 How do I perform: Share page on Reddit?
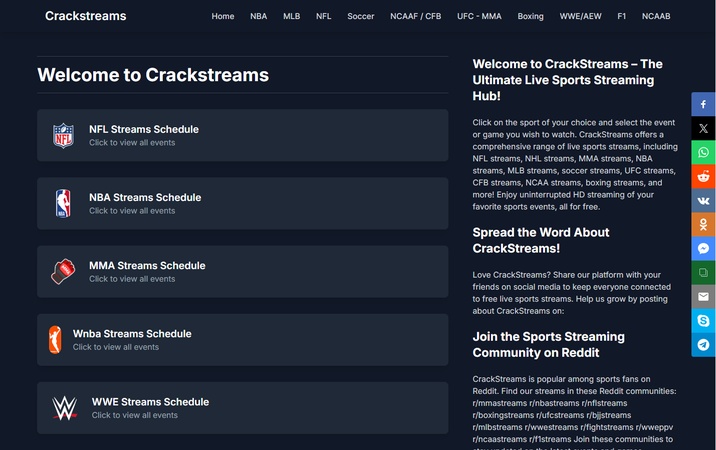pyautogui.click(x=703, y=176)
